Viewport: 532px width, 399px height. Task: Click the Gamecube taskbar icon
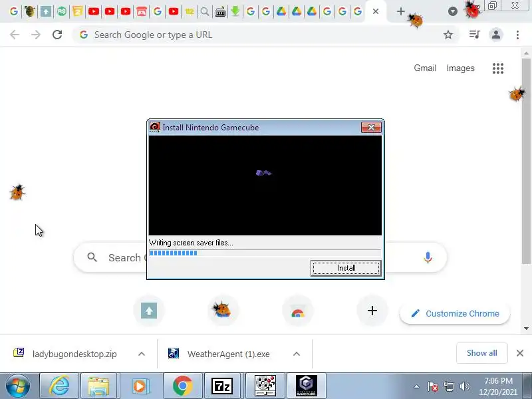(307, 386)
